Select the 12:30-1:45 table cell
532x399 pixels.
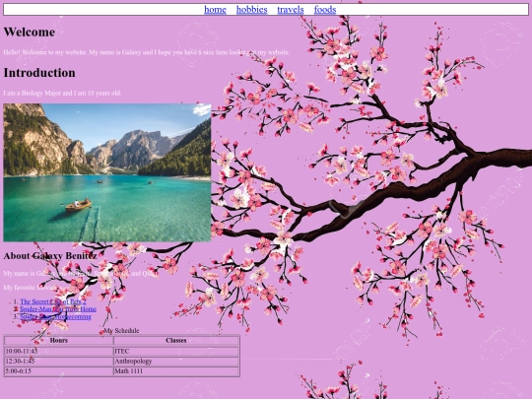[x=59, y=361]
